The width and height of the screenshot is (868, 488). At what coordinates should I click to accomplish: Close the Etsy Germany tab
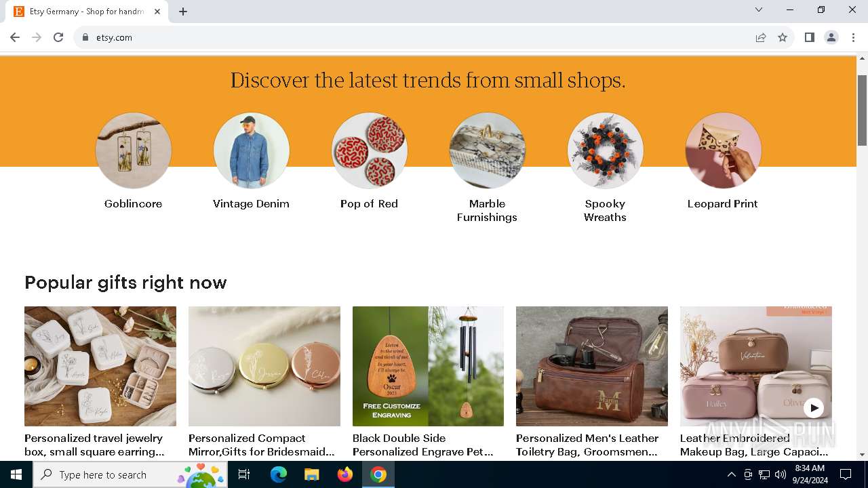tap(158, 12)
